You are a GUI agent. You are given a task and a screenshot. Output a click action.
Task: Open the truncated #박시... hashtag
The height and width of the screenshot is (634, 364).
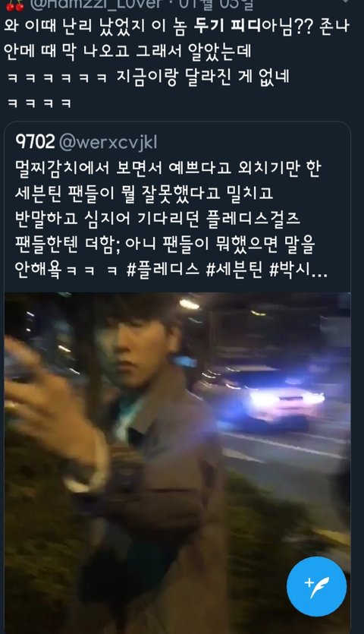coord(299,270)
